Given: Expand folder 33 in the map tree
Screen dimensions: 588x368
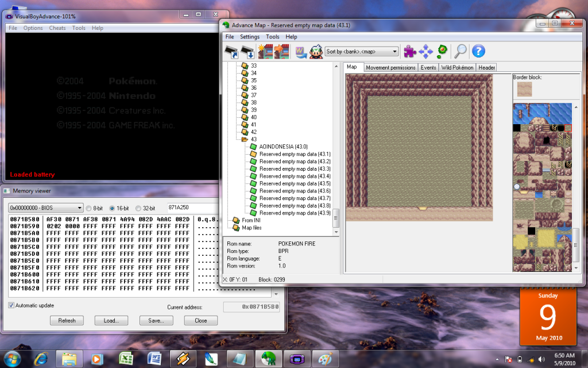Looking at the screenshot, I should coord(245,66).
